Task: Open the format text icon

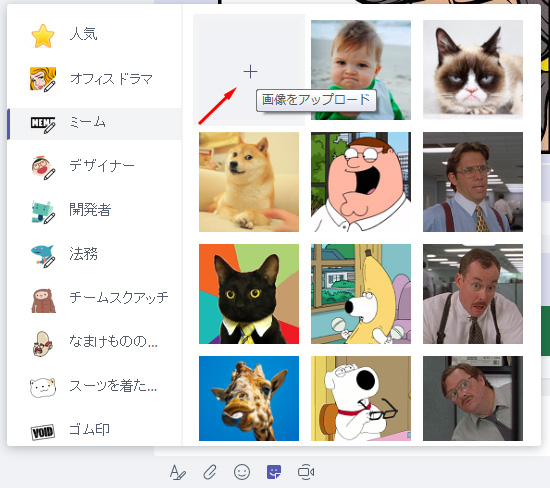Action: point(177,472)
